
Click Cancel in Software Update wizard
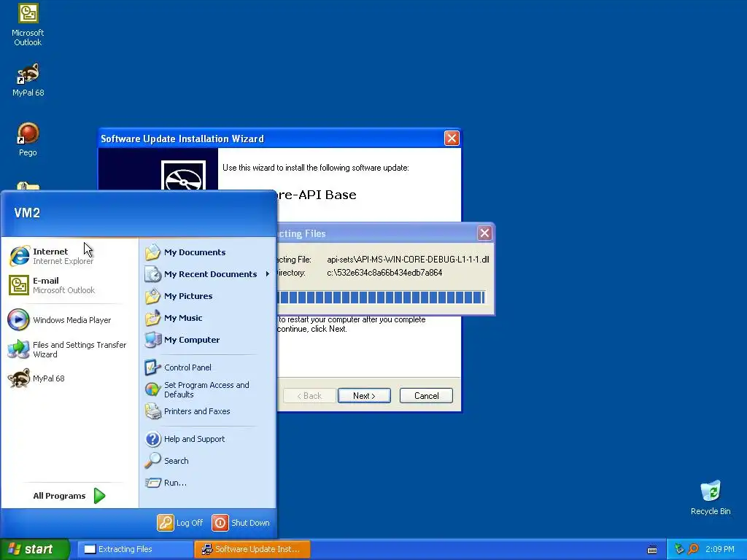426,396
